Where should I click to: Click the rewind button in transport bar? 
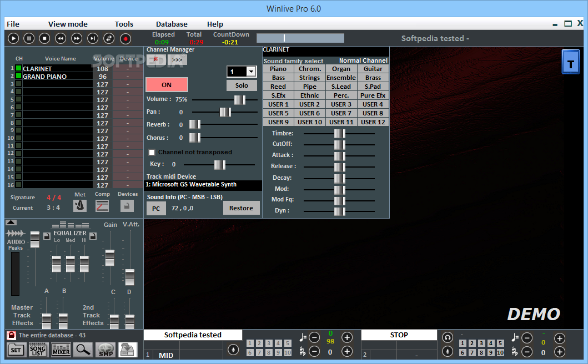(x=61, y=38)
